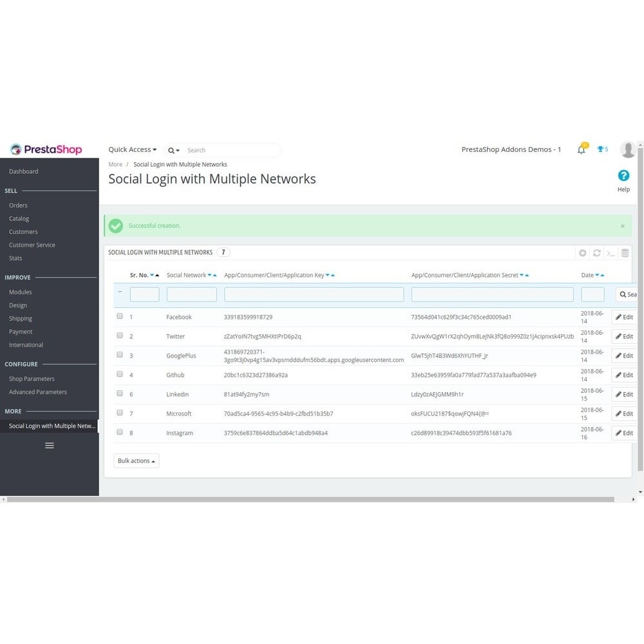Focus the Application Secret filter field
Image resolution: width=644 pixels, height=644 pixels.
pos(493,294)
